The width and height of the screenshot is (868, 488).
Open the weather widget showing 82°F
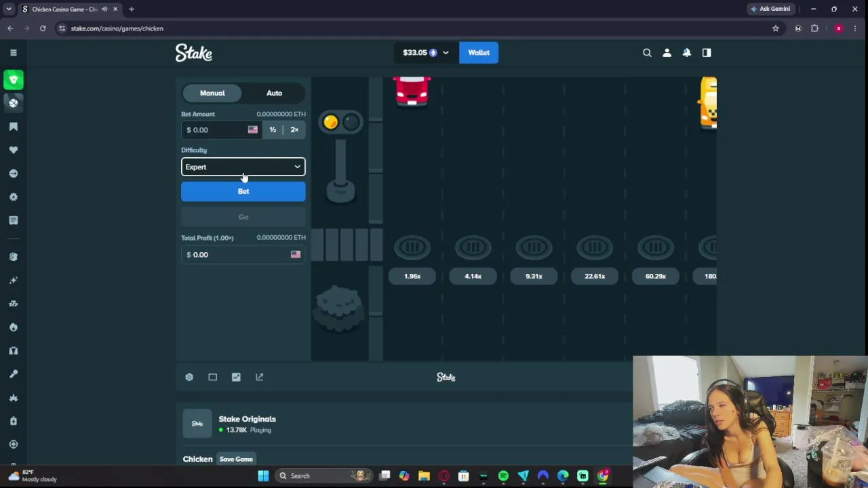point(33,476)
